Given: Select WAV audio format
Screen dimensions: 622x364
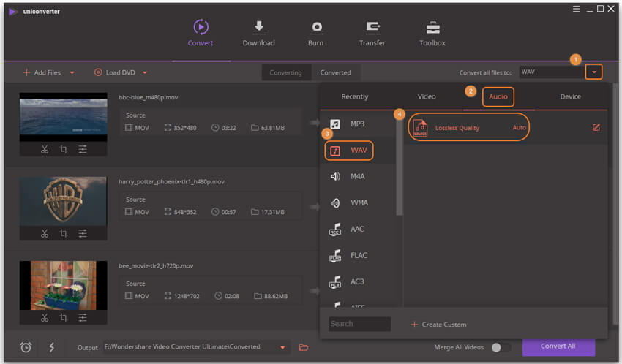Looking at the screenshot, I should tap(349, 151).
